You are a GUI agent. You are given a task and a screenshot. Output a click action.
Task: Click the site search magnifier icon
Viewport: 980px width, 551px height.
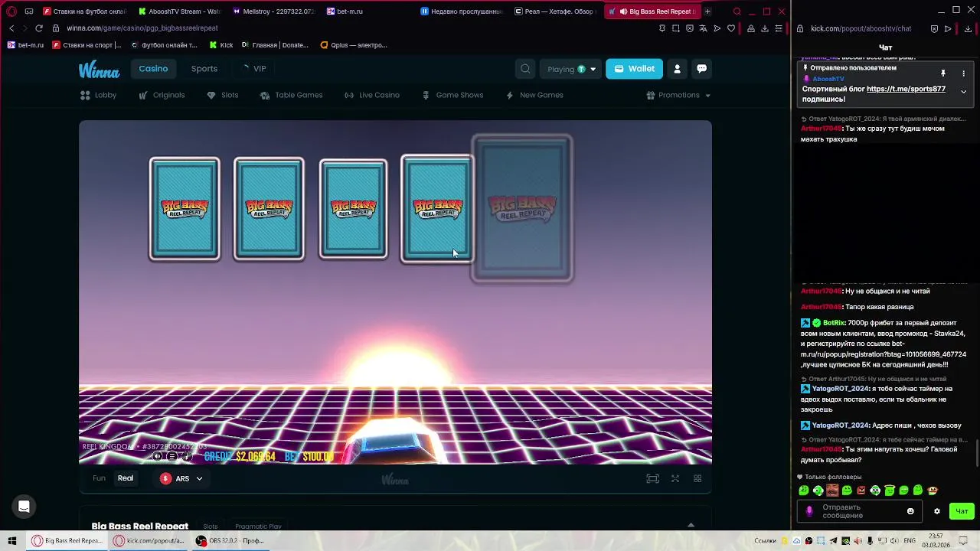[x=525, y=69]
